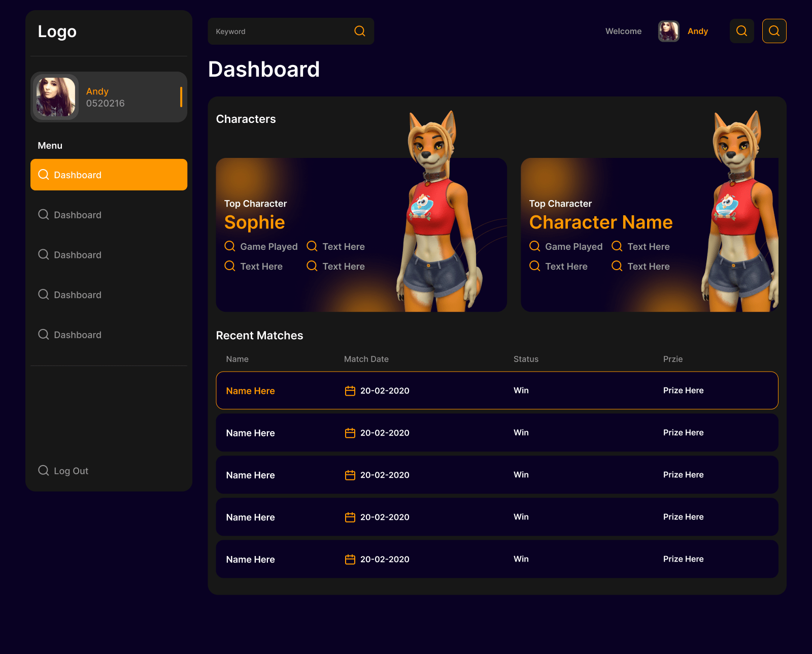Click the icon beside Log Out

coord(44,471)
